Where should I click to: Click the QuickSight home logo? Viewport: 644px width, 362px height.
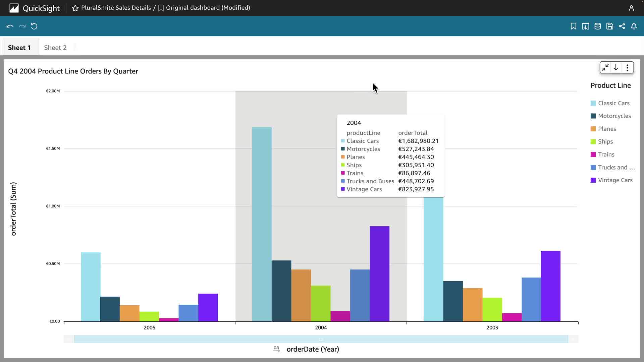click(x=14, y=8)
